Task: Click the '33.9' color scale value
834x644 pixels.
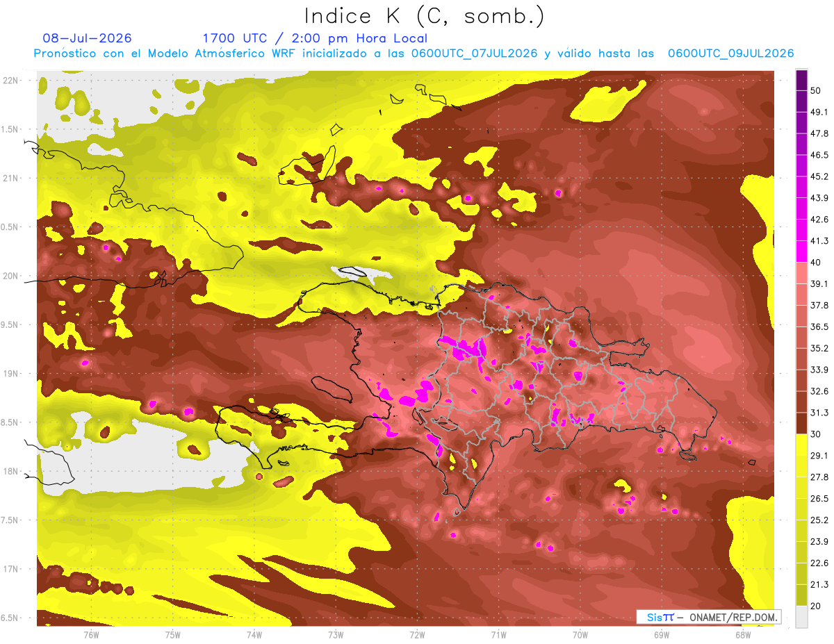Action: point(819,370)
